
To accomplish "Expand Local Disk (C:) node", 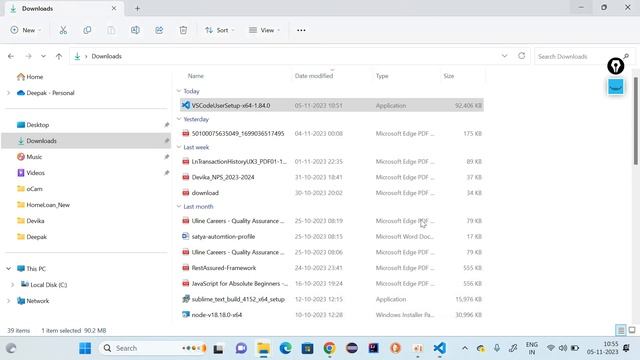I will 13,285.
